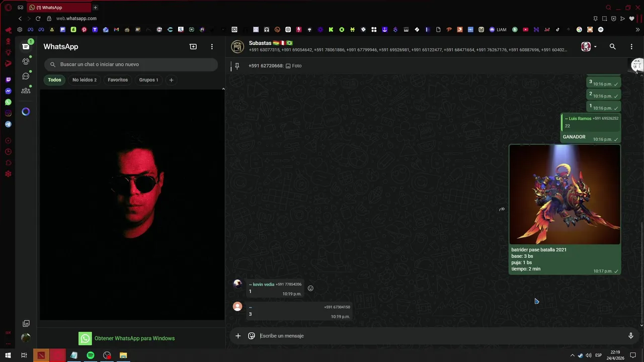Open Obtener WhatsApp para Windows link
This screenshot has height=362, width=644.
point(127,338)
